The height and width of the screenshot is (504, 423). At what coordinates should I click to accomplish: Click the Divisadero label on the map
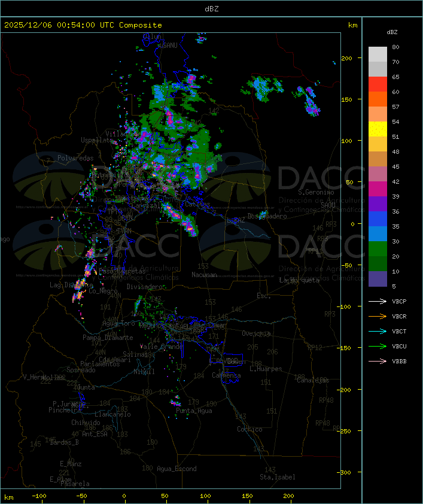(x=145, y=286)
